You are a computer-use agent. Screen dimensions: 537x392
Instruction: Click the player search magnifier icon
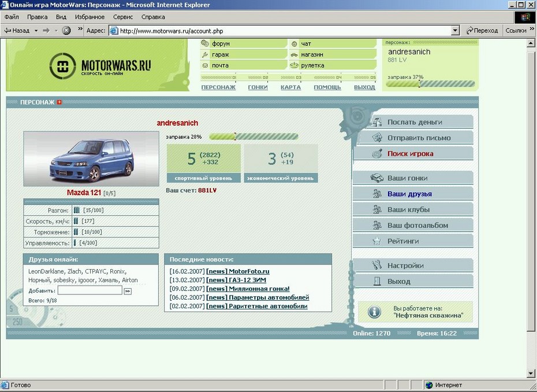[x=378, y=154]
